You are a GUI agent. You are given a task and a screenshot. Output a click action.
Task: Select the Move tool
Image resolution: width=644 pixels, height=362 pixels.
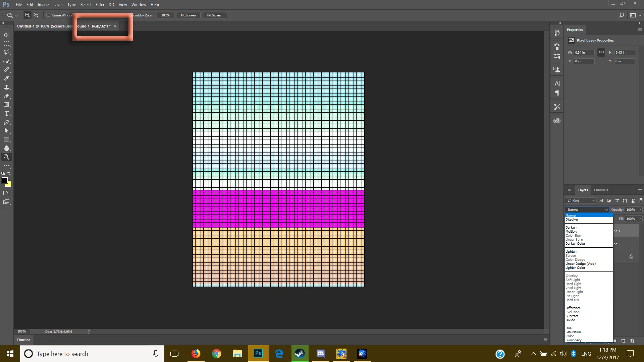click(x=6, y=35)
